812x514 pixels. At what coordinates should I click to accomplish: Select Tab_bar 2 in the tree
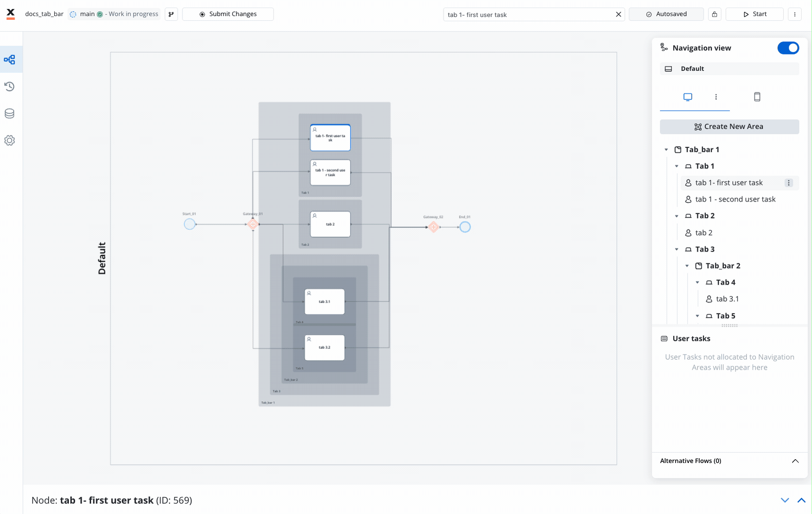point(723,266)
